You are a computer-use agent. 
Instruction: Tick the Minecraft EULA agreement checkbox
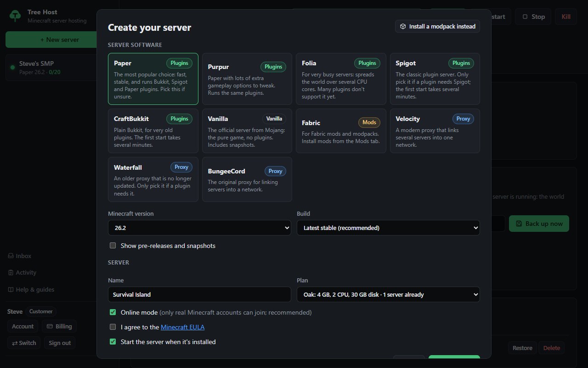click(113, 327)
